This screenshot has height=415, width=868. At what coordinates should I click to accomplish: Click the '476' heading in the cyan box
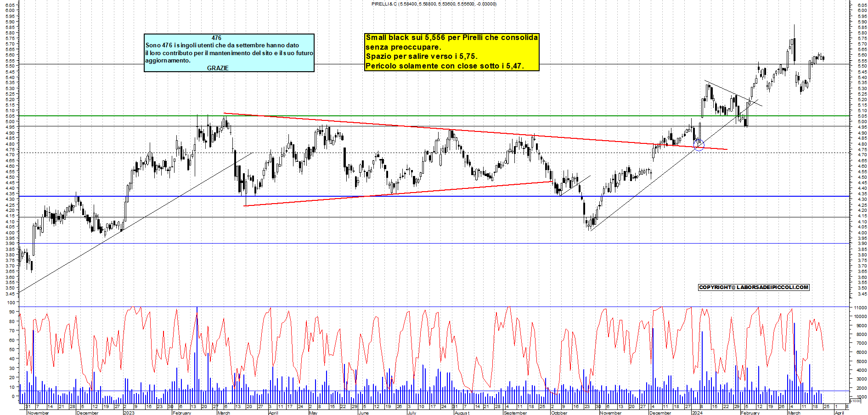(216, 38)
